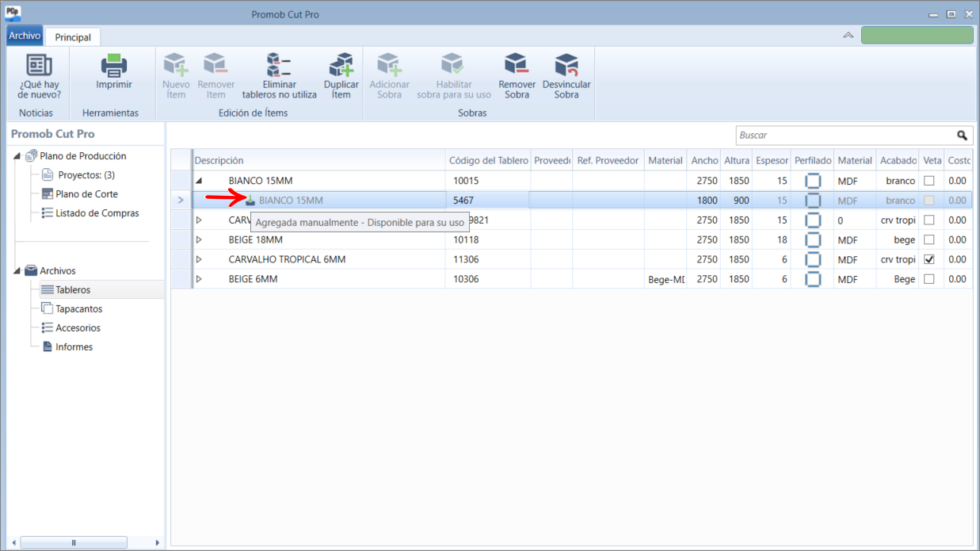This screenshot has height=551, width=980.
Task: Click the search magnifier icon
Action: [x=962, y=136]
